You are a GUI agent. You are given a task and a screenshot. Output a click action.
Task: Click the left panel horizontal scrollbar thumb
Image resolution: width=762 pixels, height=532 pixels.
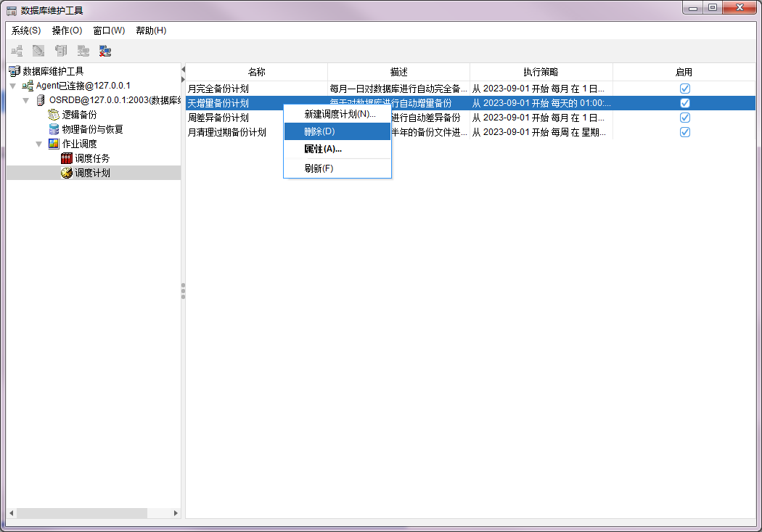click(x=81, y=512)
